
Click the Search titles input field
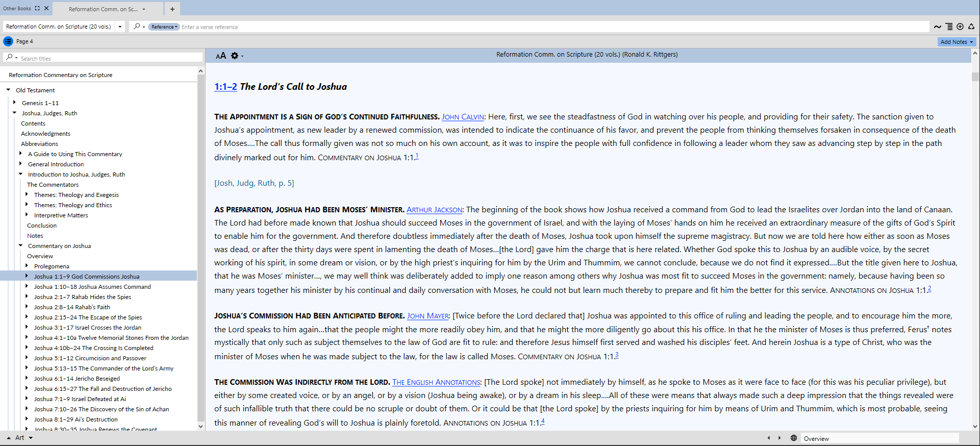(111, 58)
